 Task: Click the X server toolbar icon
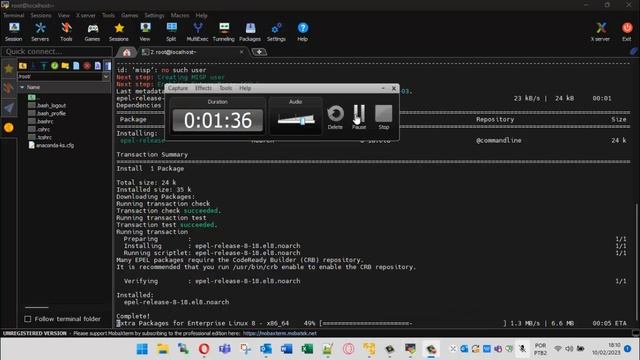(600, 32)
